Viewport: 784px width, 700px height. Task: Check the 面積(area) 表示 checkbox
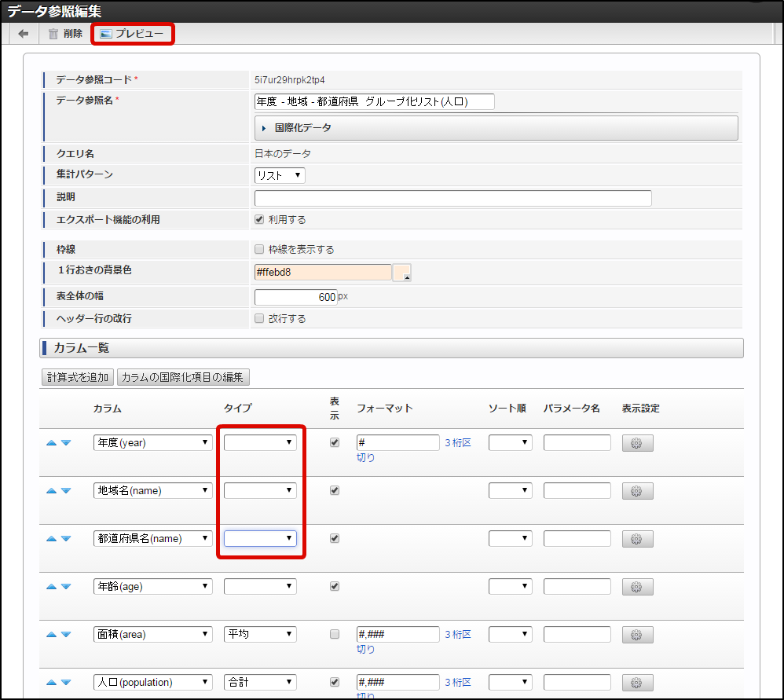(335, 634)
